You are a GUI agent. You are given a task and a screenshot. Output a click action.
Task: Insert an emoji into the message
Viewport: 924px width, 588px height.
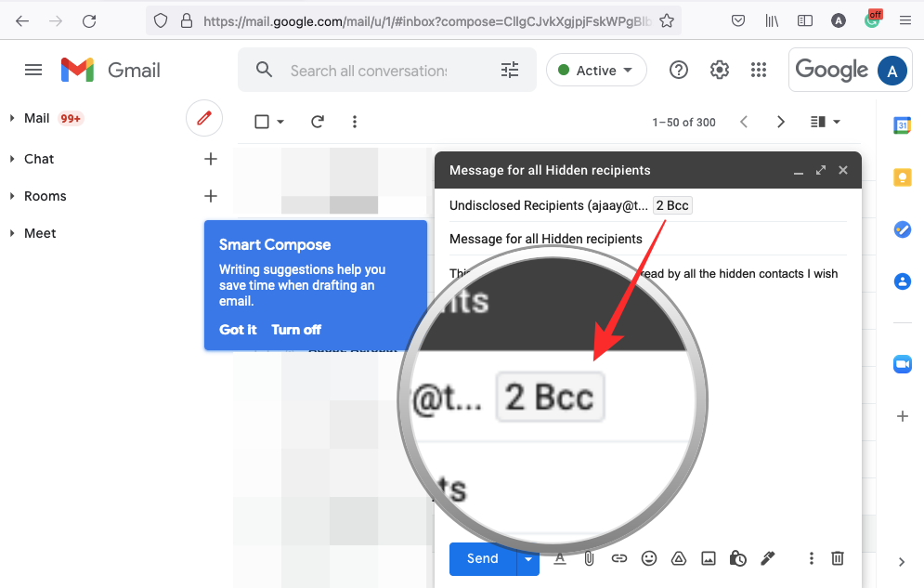tap(649, 558)
